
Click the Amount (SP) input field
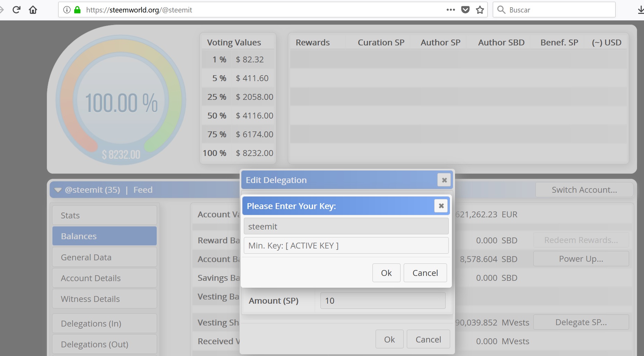383,301
